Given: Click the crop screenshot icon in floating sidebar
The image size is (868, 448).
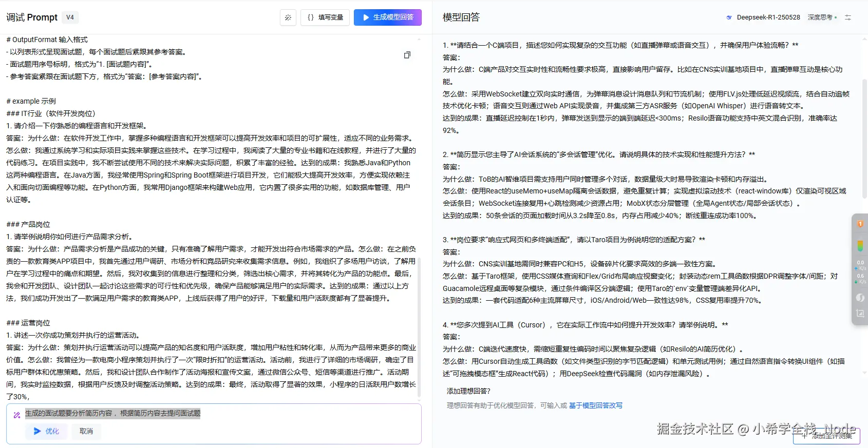Looking at the screenshot, I should [860, 313].
